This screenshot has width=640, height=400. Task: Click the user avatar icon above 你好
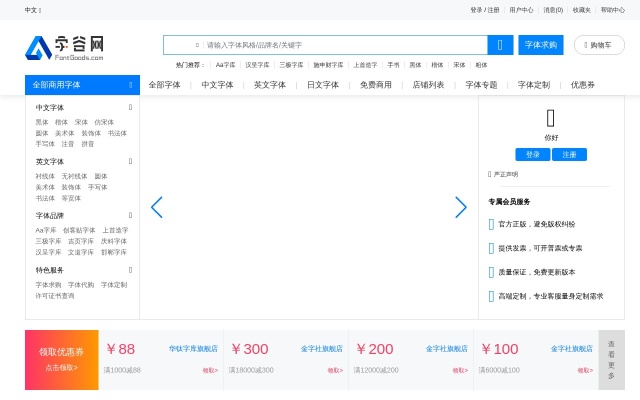click(550, 117)
